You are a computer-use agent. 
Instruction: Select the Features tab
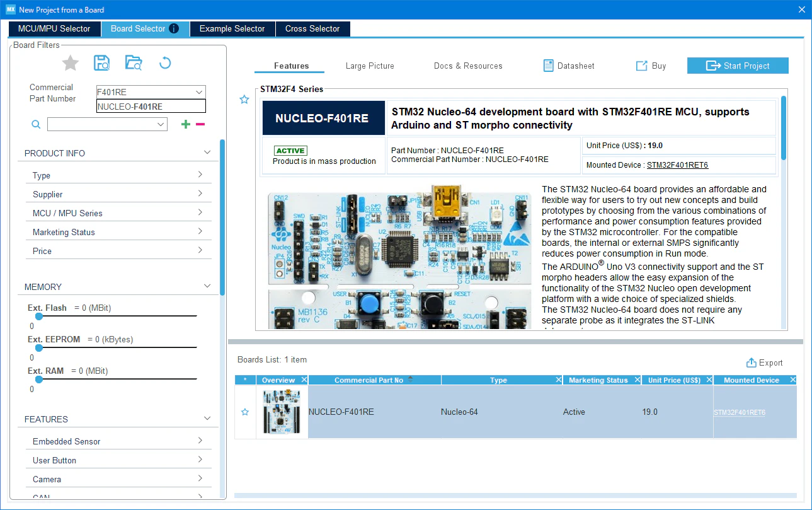(x=291, y=66)
